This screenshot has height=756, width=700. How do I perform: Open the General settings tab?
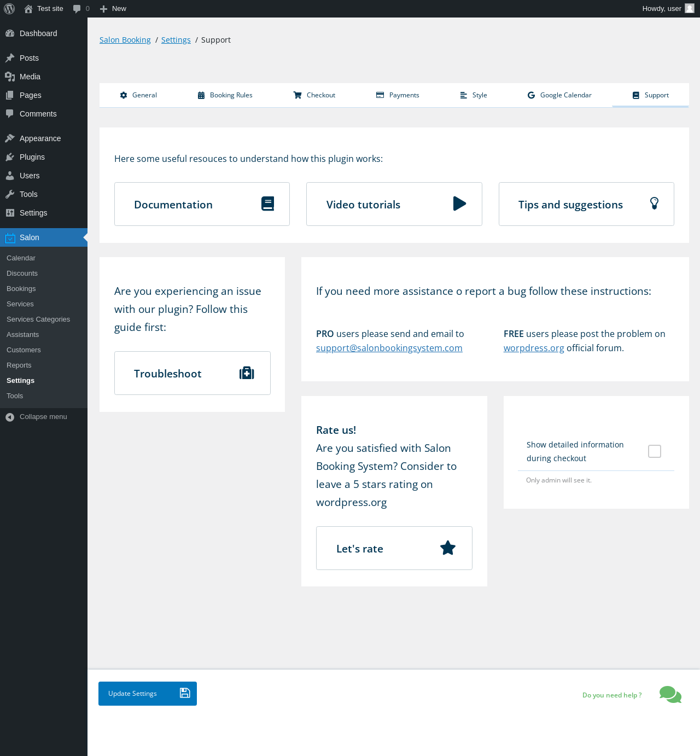(138, 95)
